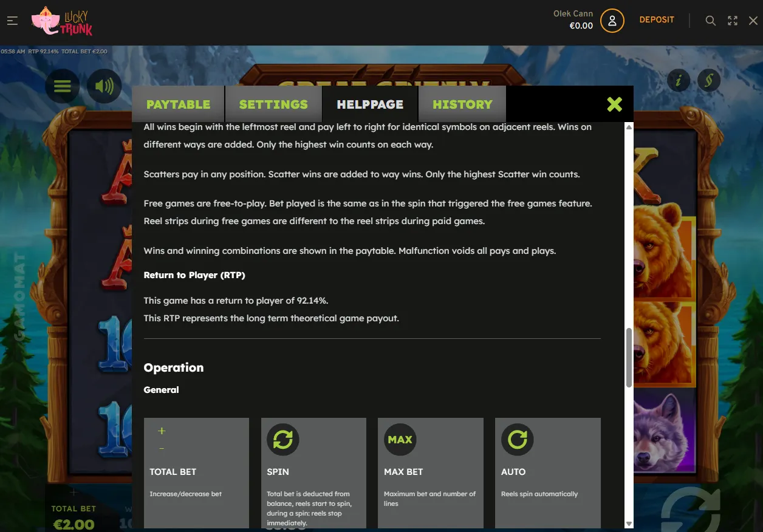The height and width of the screenshot is (532, 763).
Task: Open the site hamburger menu
Action: [x=12, y=21]
